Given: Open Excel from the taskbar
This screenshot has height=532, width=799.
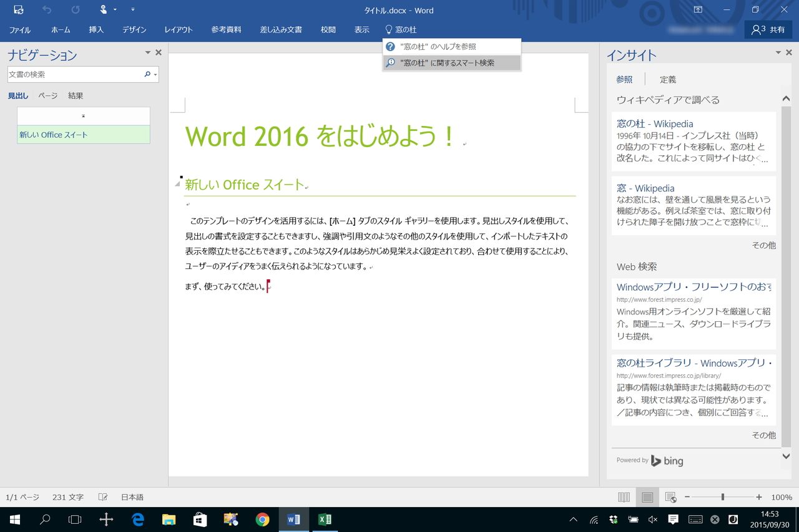Looking at the screenshot, I should click(325, 519).
